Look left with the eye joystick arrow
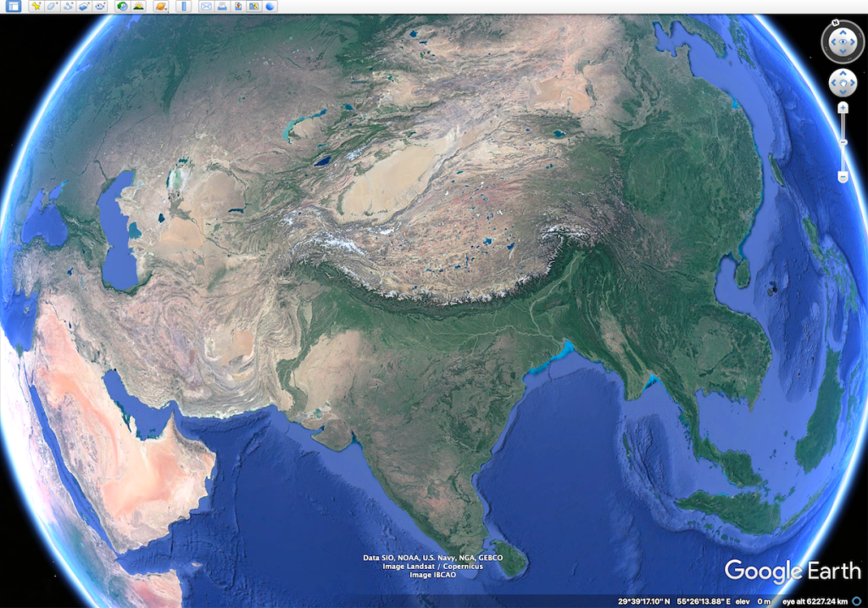868x608 pixels. click(833, 42)
